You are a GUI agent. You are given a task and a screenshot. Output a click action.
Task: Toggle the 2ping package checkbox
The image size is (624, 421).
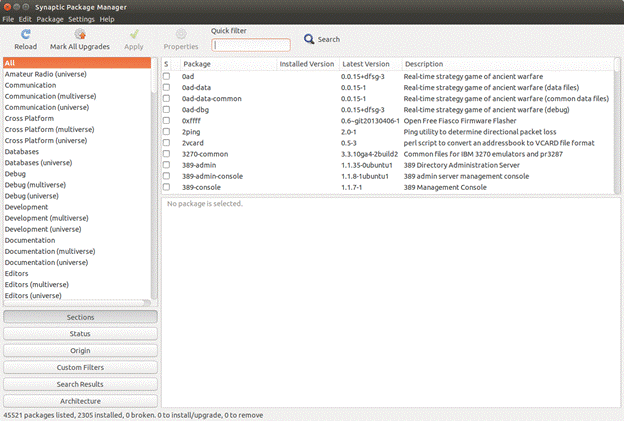pos(166,132)
